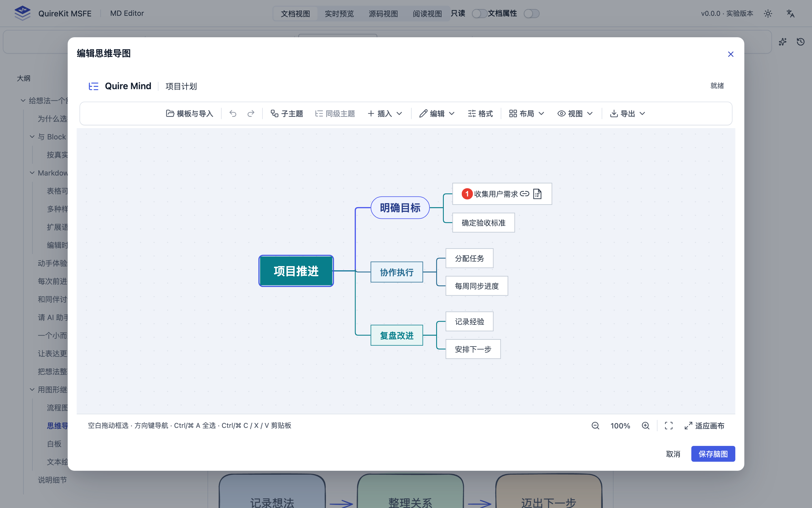The height and width of the screenshot is (508, 812).
Task: Click 保存脑图 to save mind map
Action: point(713,454)
